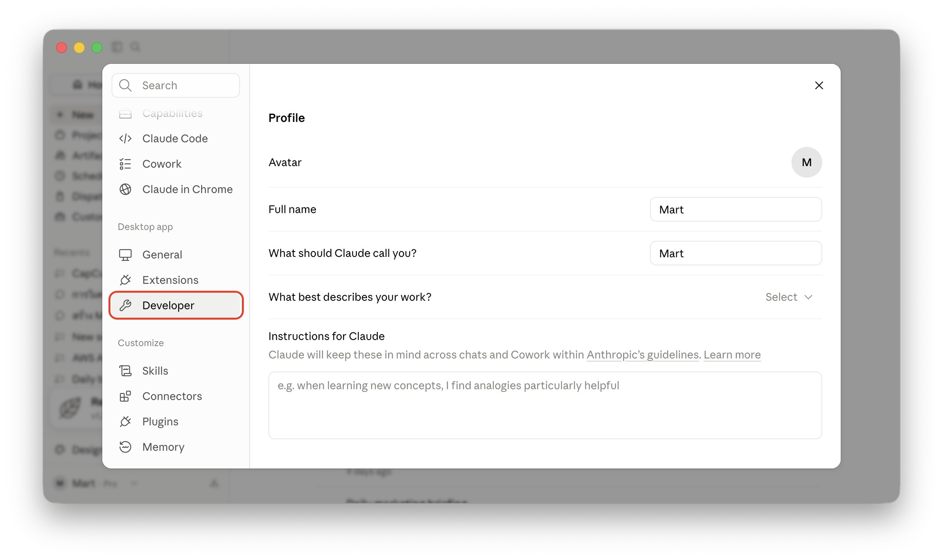Click the Developer wrench icon
Image resolution: width=943 pixels, height=560 pixels.
125,305
